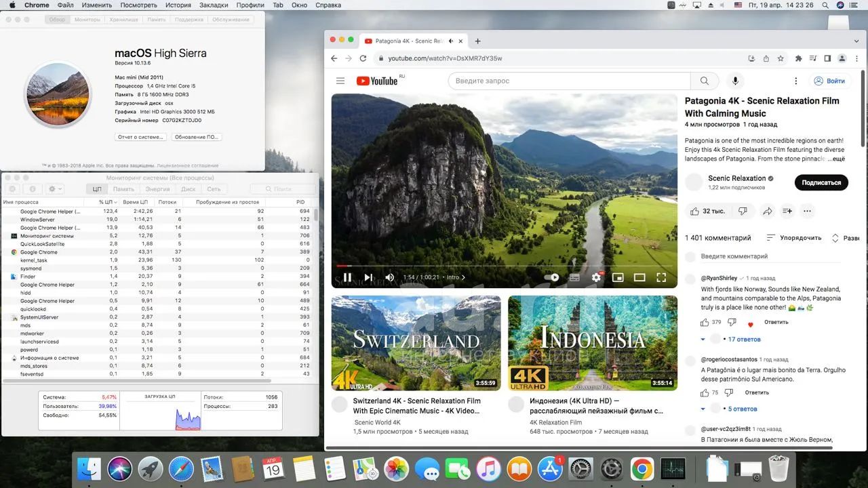Expand the Chrome tab search chevron
The height and width of the screenshot is (488, 868).
857,41
